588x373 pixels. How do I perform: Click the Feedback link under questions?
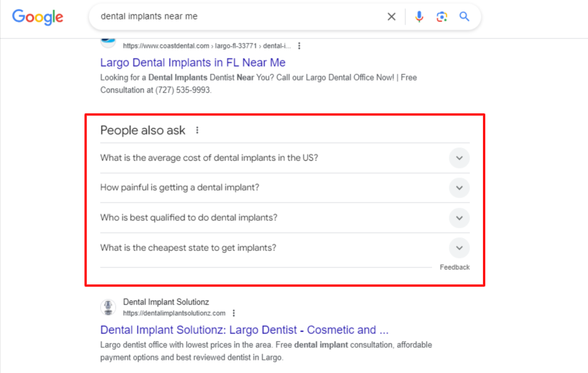(455, 267)
